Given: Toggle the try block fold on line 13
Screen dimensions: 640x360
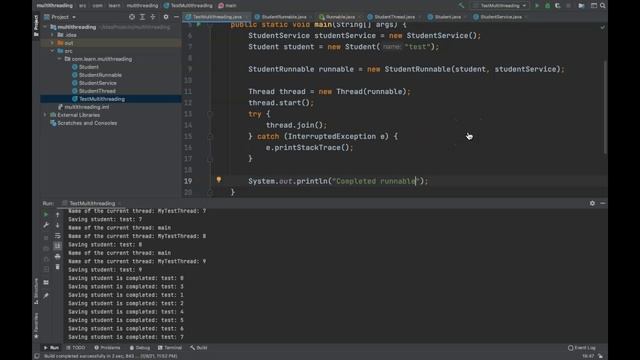Looking at the screenshot, I should tap(210, 114).
